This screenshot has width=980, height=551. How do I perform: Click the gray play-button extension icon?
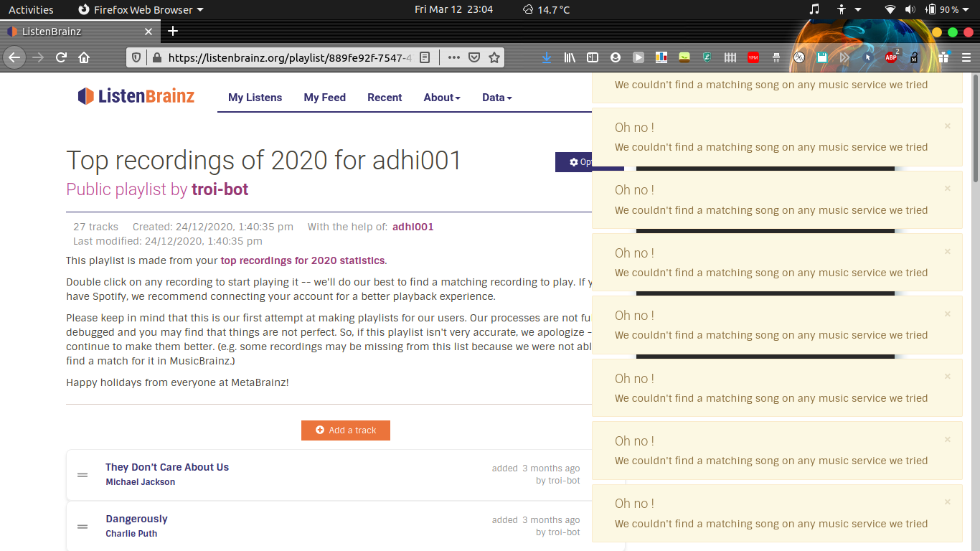[639, 57]
